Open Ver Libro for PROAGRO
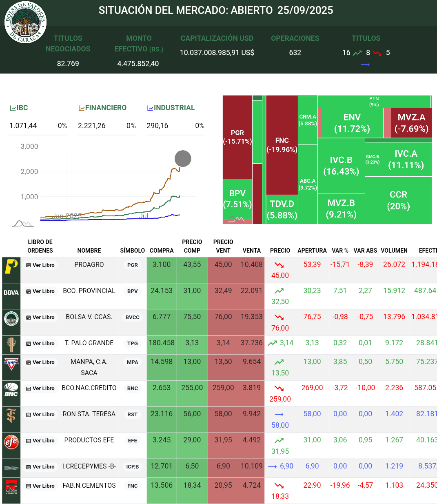This screenshot has height=504, width=437. [x=40, y=265]
